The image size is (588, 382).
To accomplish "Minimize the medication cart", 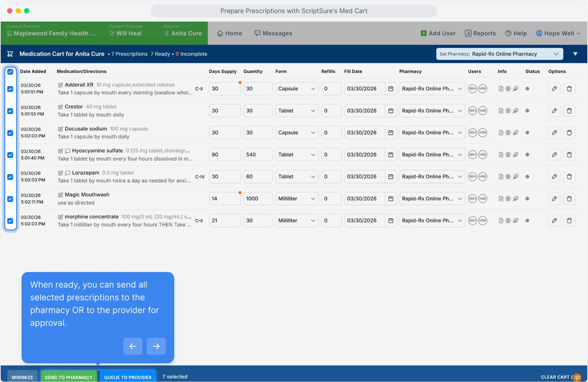I will pyautogui.click(x=23, y=377).
